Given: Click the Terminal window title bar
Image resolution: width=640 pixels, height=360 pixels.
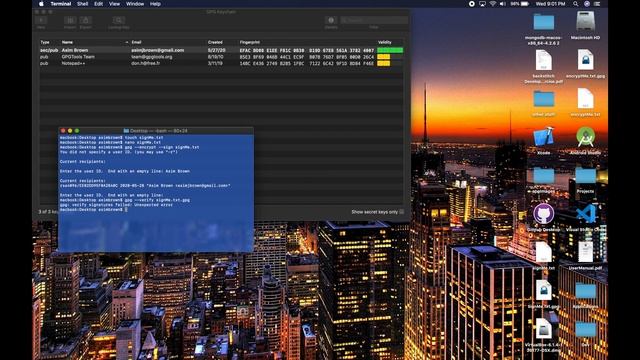Looking at the screenshot, I should pyautogui.click(x=156, y=131).
